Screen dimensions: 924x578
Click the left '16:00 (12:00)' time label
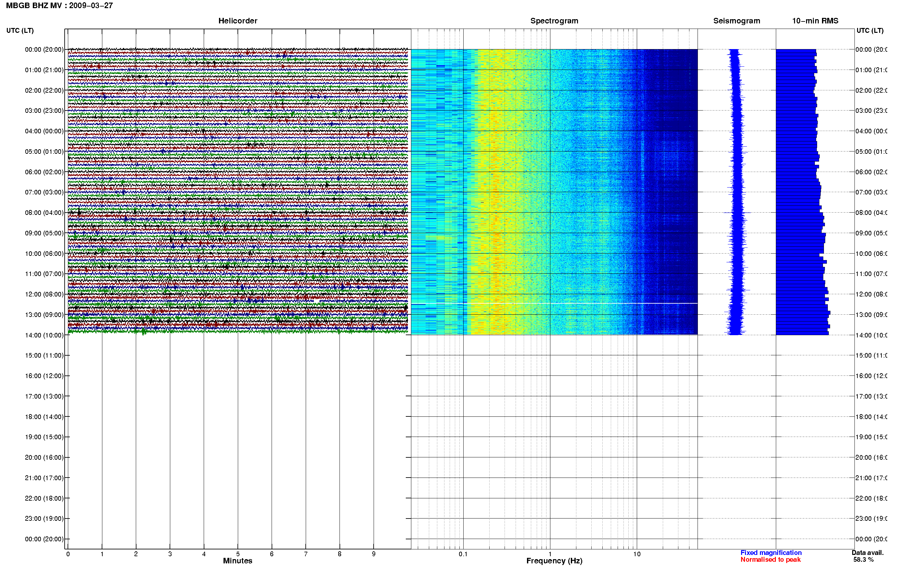click(44, 376)
